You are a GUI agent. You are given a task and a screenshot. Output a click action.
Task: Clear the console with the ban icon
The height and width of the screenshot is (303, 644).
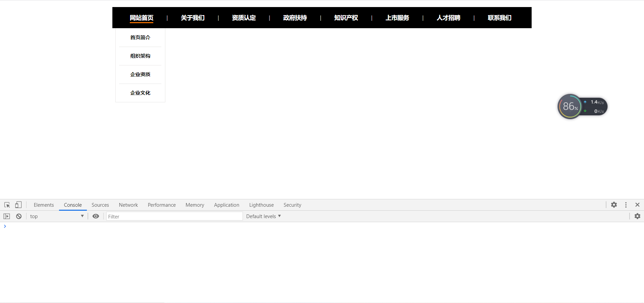(x=19, y=216)
